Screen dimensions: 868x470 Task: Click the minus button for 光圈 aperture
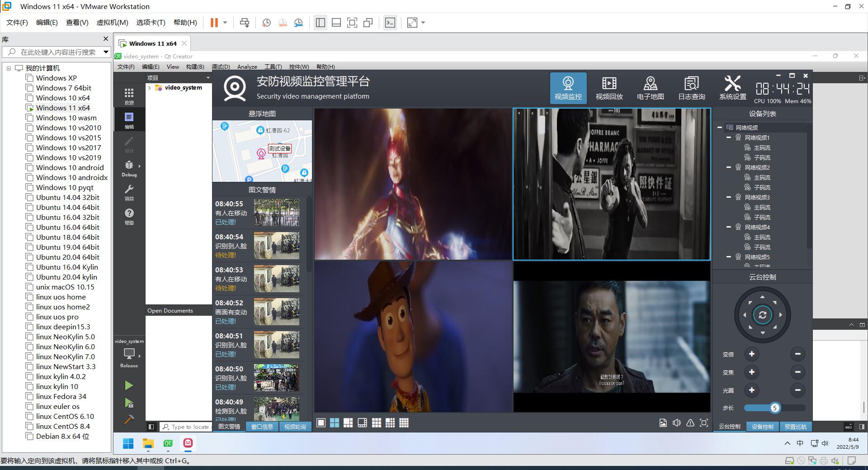pos(797,390)
